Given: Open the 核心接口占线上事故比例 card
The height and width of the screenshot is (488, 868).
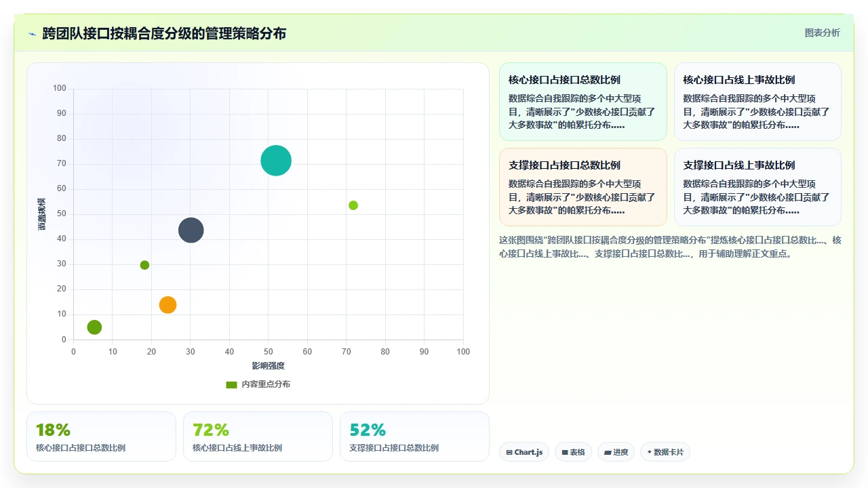Looking at the screenshot, I should [x=757, y=102].
